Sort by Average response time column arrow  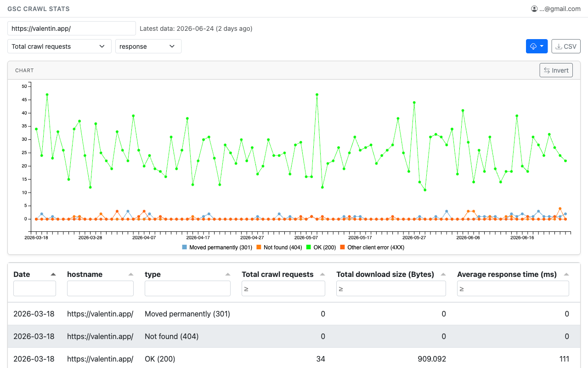point(566,274)
